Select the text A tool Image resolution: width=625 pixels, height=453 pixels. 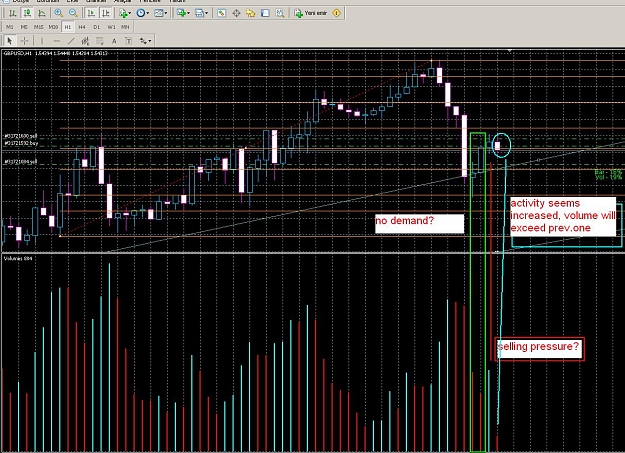point(114,41)
